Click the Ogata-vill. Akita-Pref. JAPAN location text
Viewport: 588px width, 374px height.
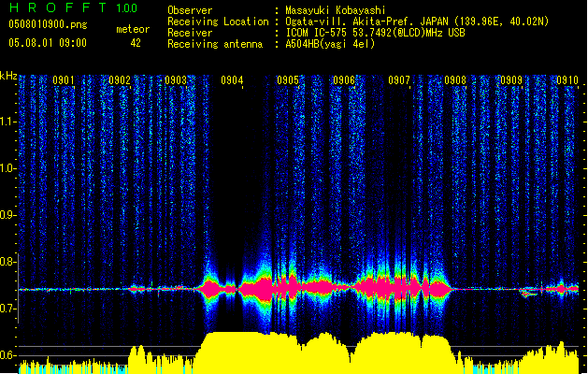(x=417, y=22)
